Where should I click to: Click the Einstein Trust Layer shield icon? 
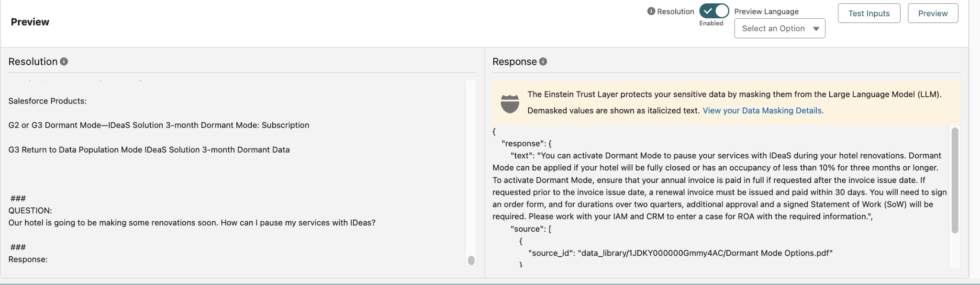tap(510, 103)
